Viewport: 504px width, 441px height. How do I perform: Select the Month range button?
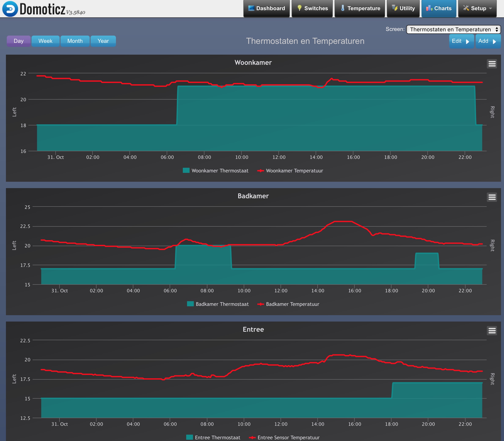click(x=75, y=41)
